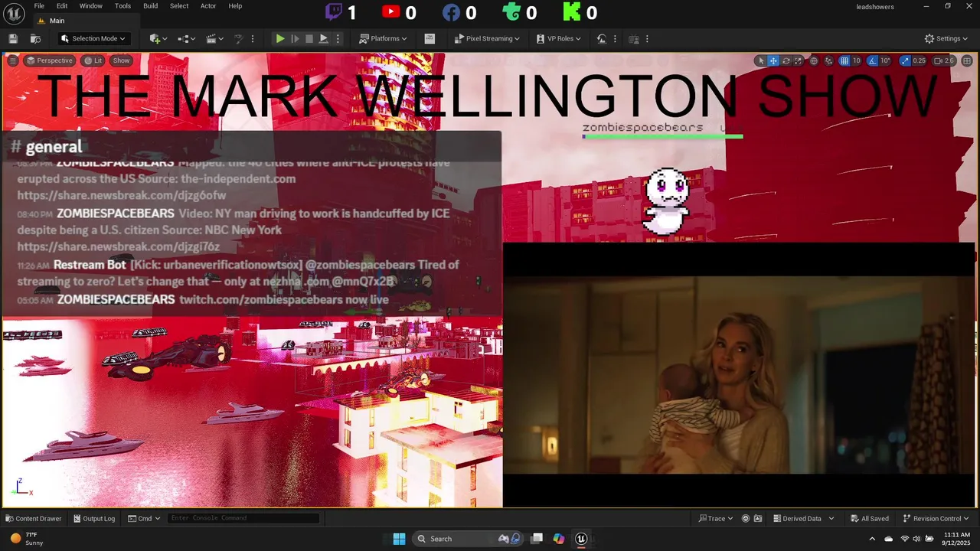The width and height of the screenshot is (980, 551).
Task: Activate the Scale gizmo tool
Action: [x=798, y=60]
